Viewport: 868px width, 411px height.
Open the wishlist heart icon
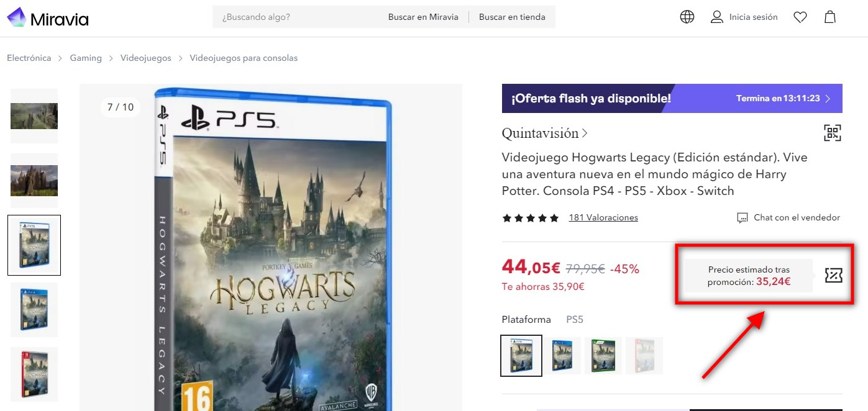click(800, 17)
